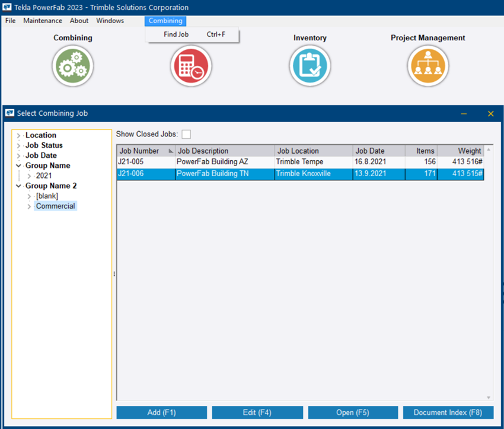The image size is (504, 429).
Task: Close the Select Combining Job window
Action: point(491,113)
